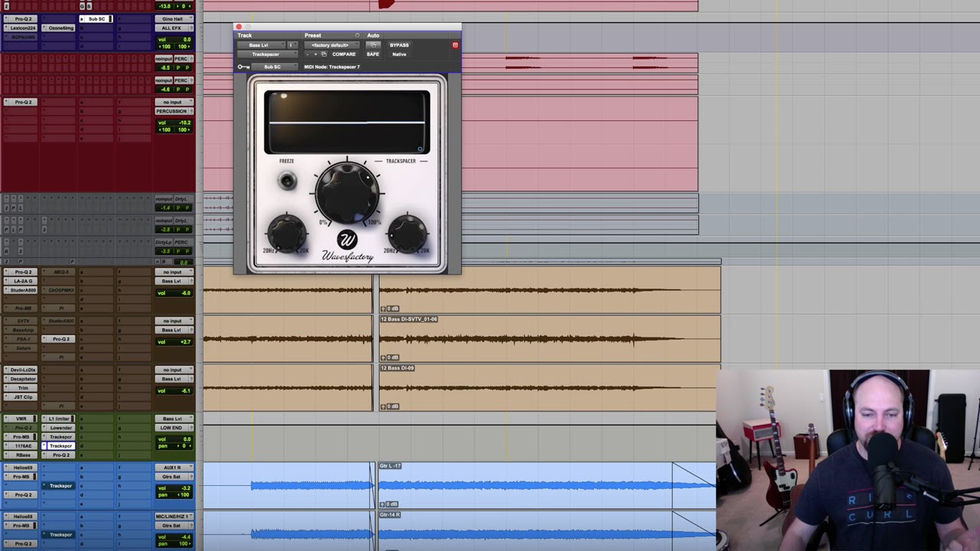Select the previous preset minus button

(x=308, y=54)
